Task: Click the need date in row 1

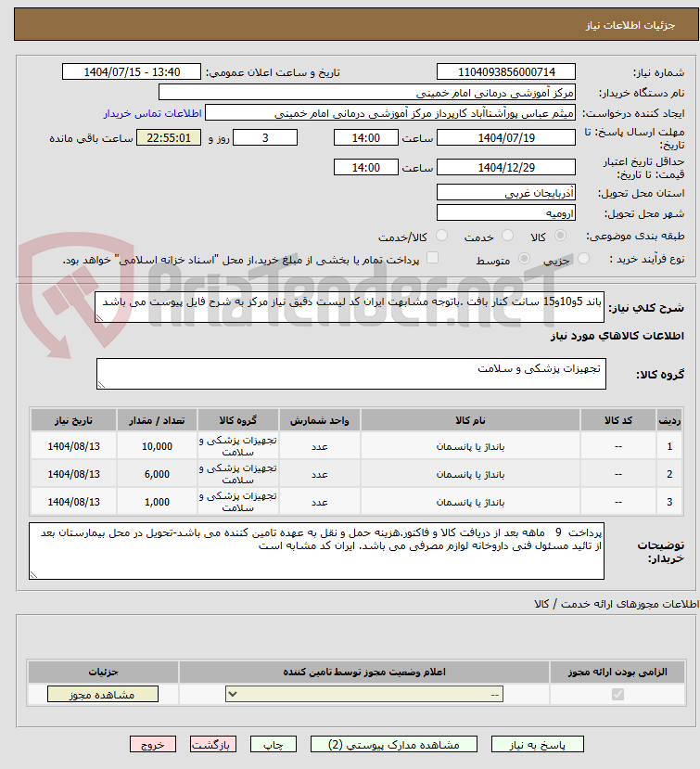Action: (x=73, y=446)
